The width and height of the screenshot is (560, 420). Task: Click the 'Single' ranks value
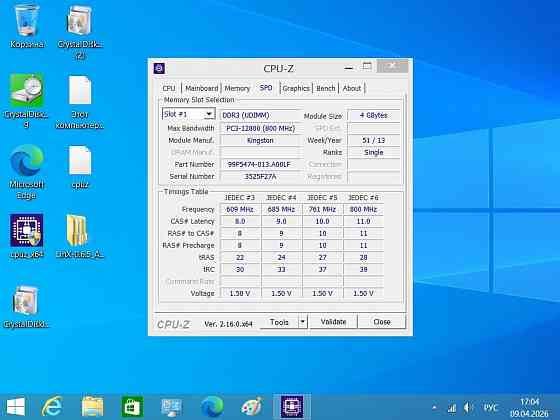[374, 152]
